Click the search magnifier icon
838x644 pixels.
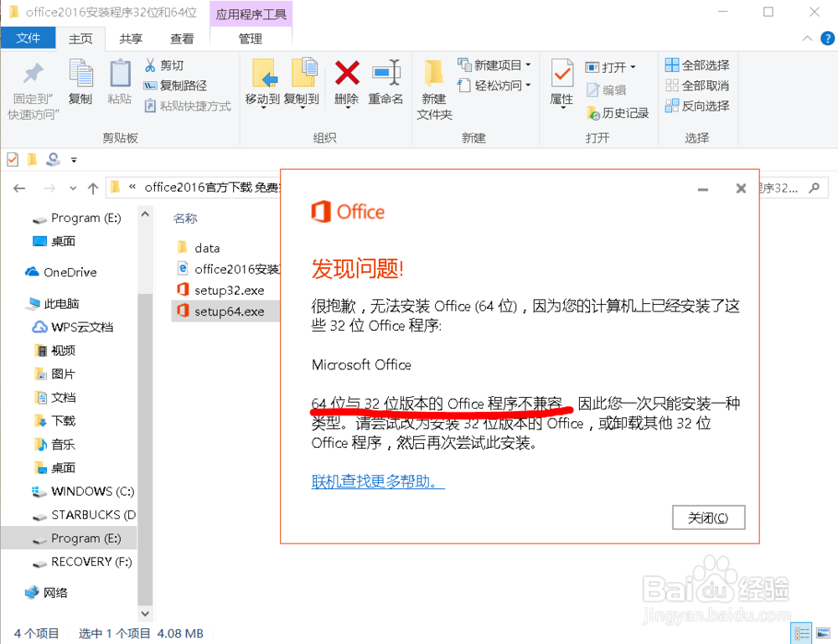click(x=814, y=188)
